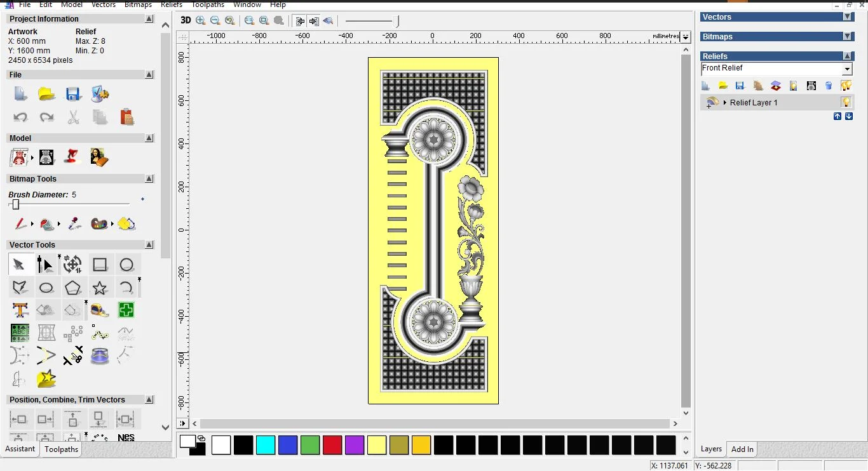The width and height of the screenshot is (868, 471).
Task: Toggle visibility of all relief layers
Action: pyautogui.click(x=846, y=86)
